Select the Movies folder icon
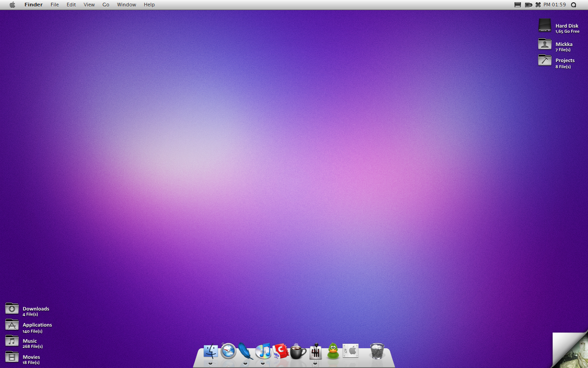Screen dimensions: 588x368 pyautogui.click(x=12, y=357)
